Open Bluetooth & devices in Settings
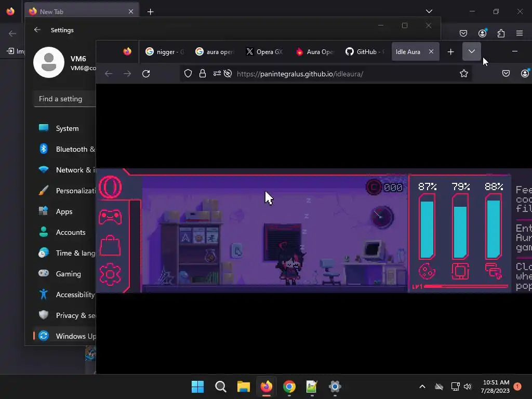This screenshot has height=399, width=532. (x=64, y=149)
